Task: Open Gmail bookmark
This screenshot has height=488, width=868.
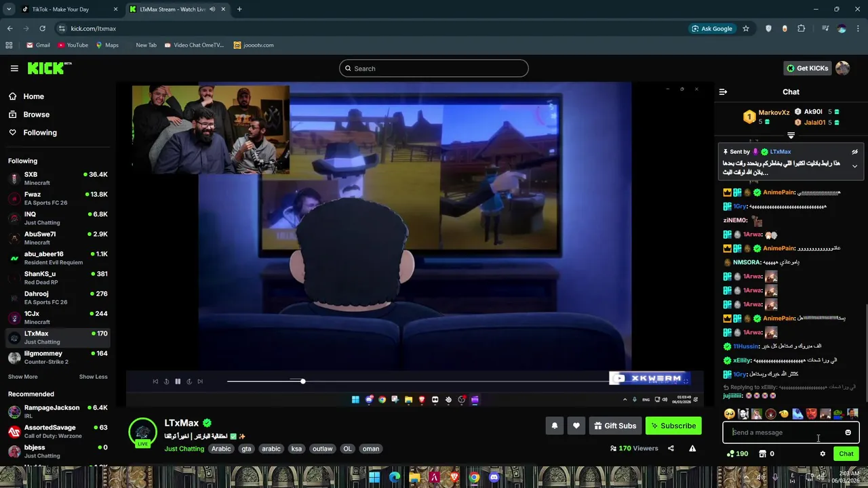Action: click(x=38, y=45)
